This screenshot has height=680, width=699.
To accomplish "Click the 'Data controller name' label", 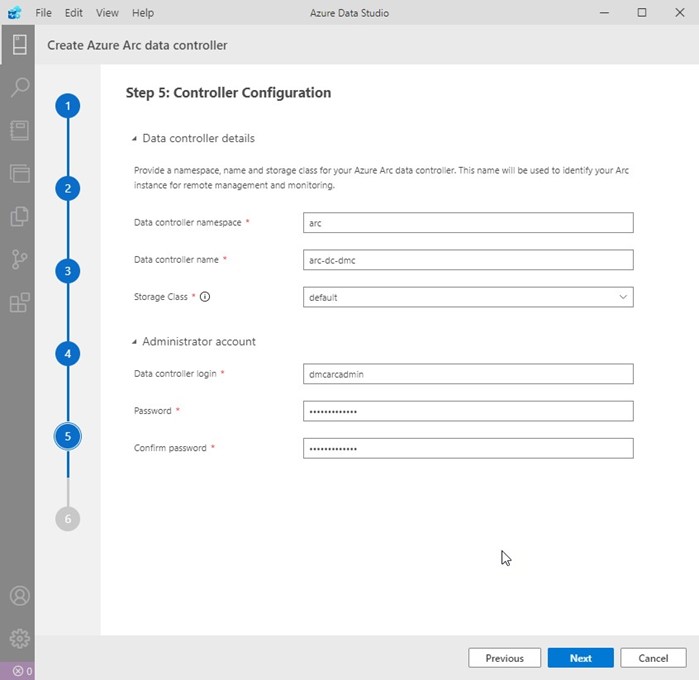I will pyautogui.click(x=176, y=260).
